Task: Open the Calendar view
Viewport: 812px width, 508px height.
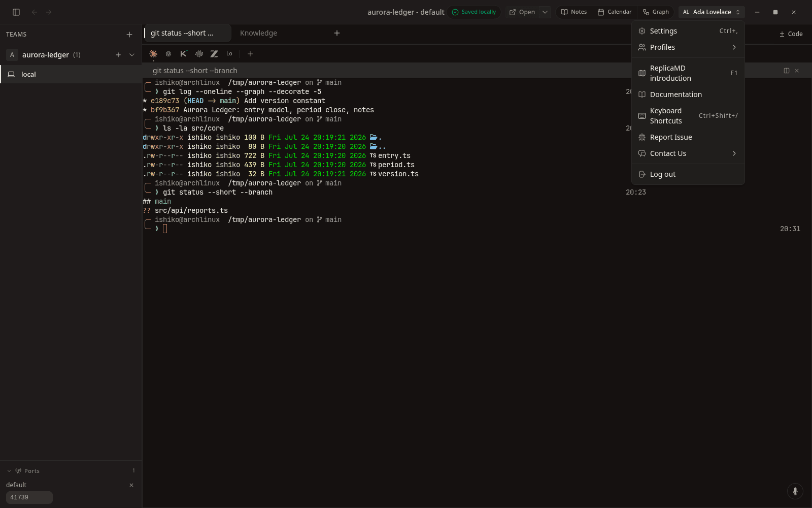Action: [615, 12]
